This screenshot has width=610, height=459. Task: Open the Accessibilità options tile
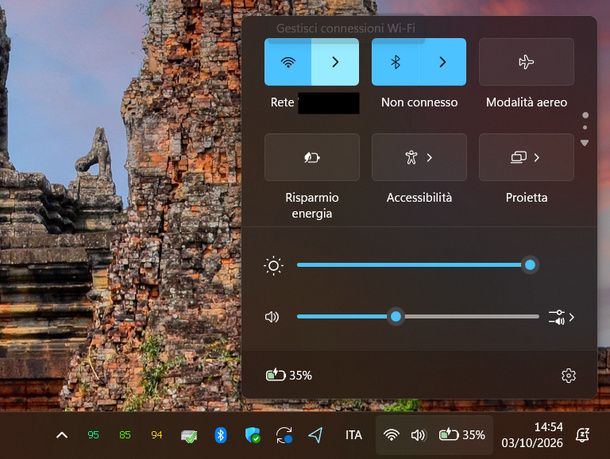(x=419, y=158)
